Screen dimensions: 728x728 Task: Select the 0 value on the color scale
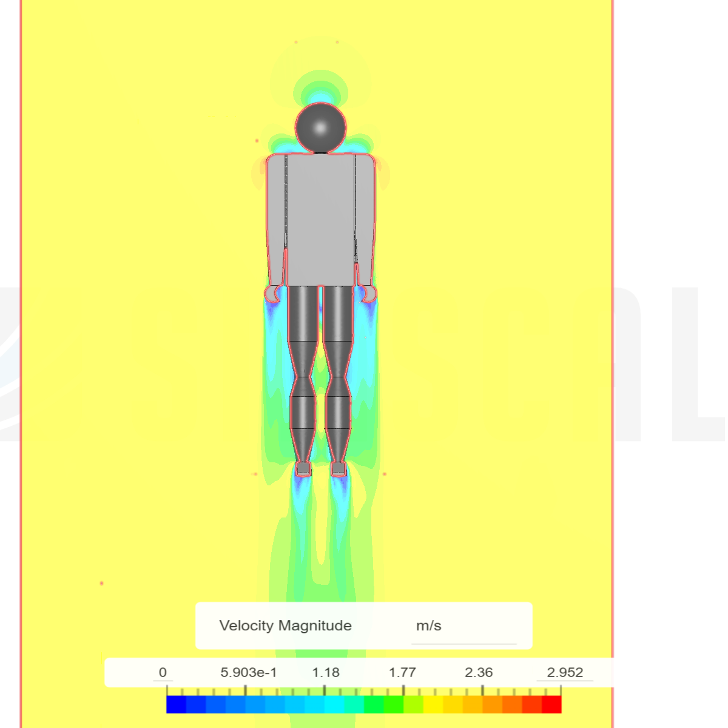[163, 672]
